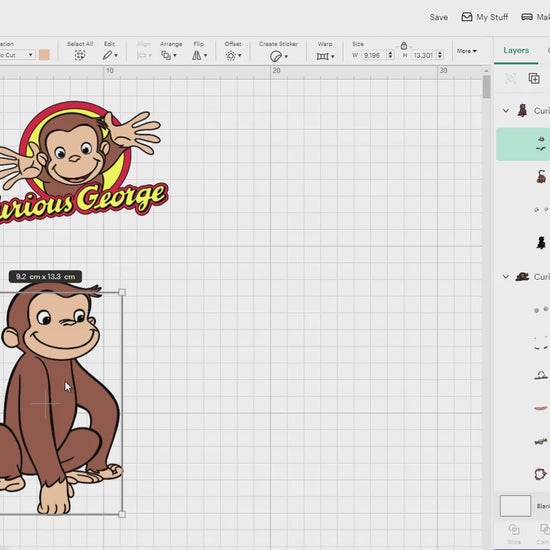The image size is (550, 550).
Task: Open the Arrange tool menu
Action: (x=169, y=55)
